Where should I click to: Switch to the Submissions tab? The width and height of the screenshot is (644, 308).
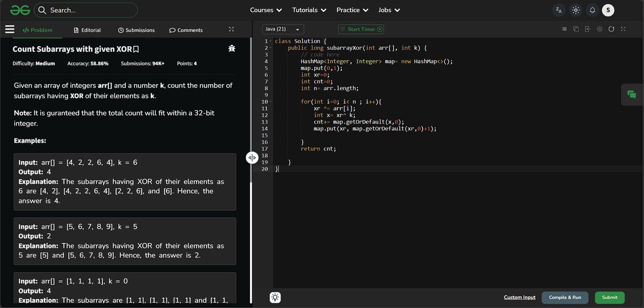(136, 30)
